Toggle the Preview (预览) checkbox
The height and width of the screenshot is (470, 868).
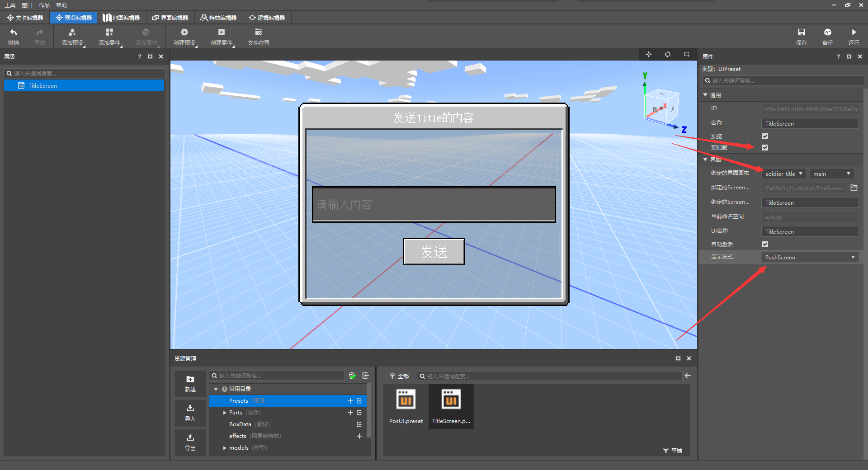click(x=765, y=136)
